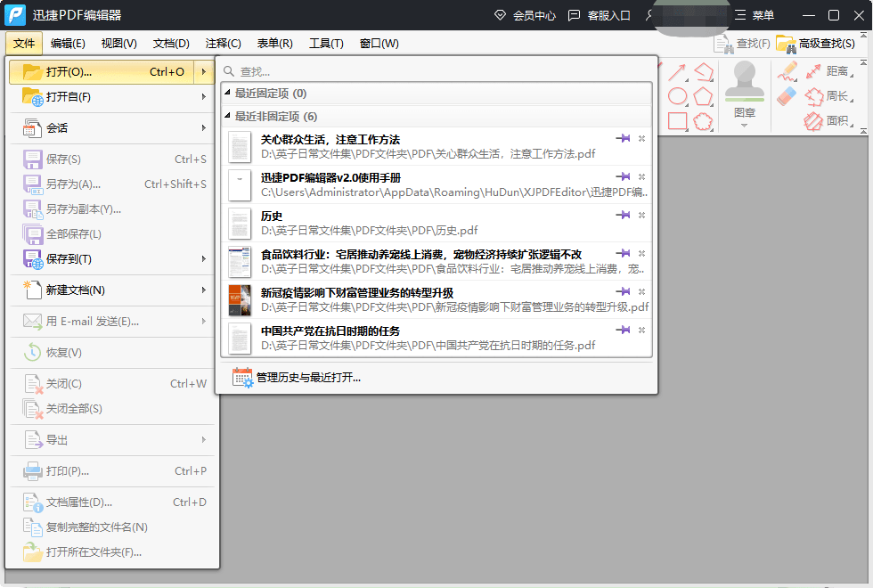Click 高级查找(S) toolbar button
This screenshot has width=873, height=588.
(816, 44)
